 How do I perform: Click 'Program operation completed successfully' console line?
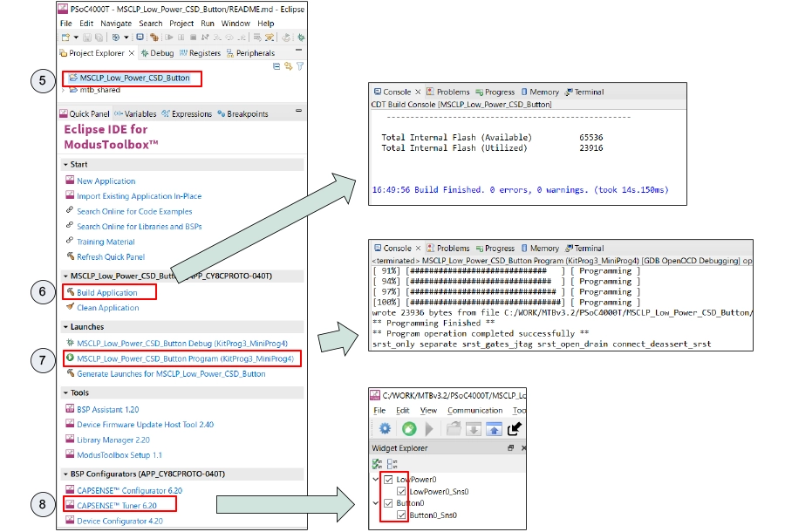(x=481, y=334)
